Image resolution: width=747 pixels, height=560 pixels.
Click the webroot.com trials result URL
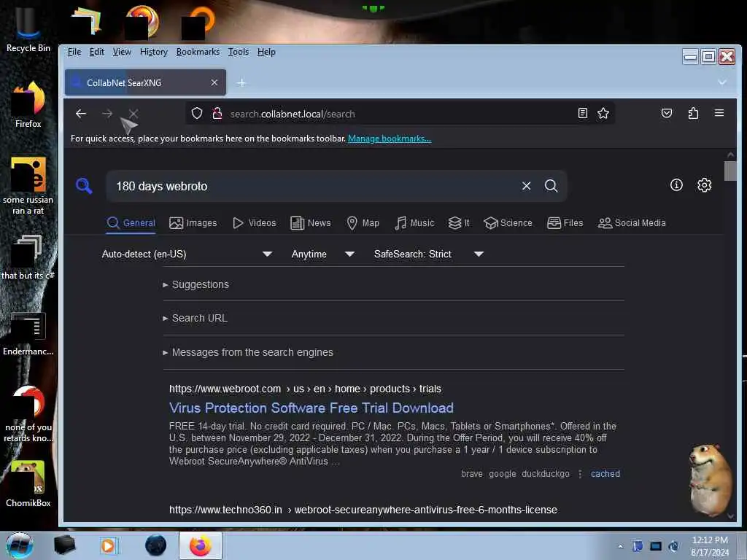305,389
